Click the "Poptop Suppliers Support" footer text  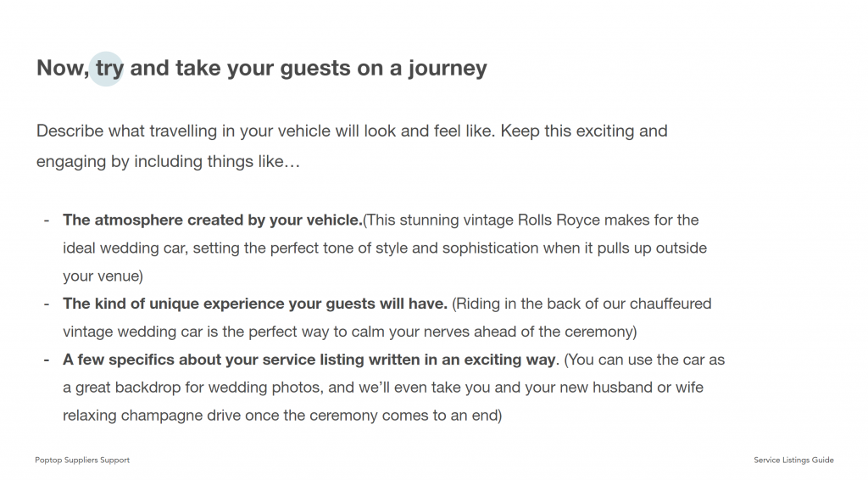pos(82,460)
